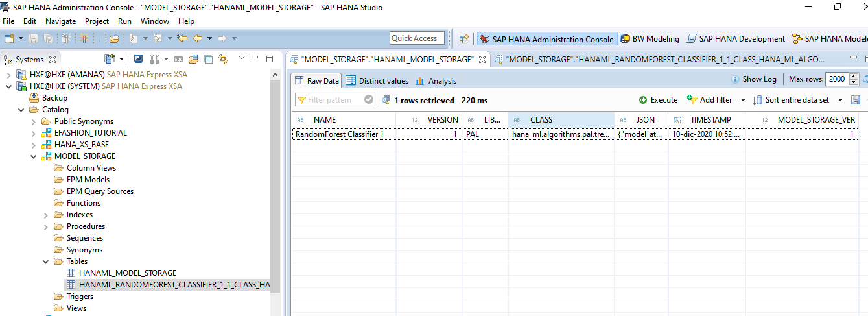Collapse the MODEL_STORAGE schema
The width and height of the screenshot is (868, 316).
34,156
